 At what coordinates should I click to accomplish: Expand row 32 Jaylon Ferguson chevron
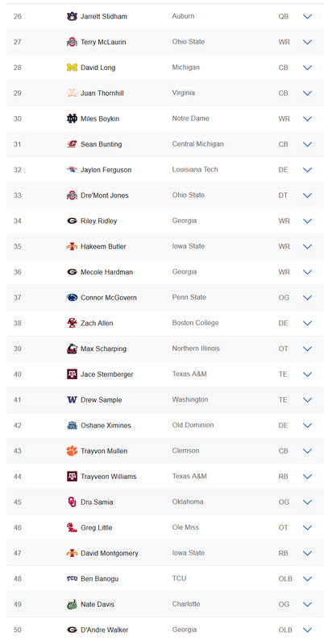[307, 170]
